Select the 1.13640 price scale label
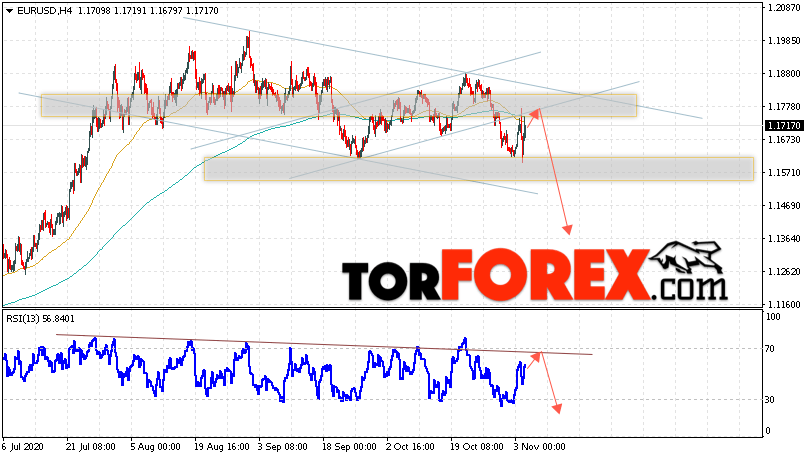This screenshot has height=458, width=808. [x=784, y=239]
